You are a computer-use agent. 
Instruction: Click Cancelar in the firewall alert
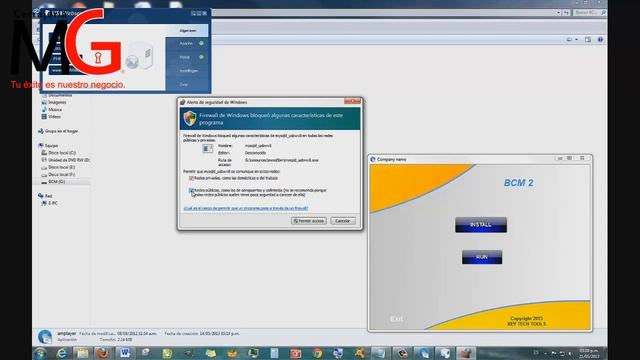tap(343, 221)
